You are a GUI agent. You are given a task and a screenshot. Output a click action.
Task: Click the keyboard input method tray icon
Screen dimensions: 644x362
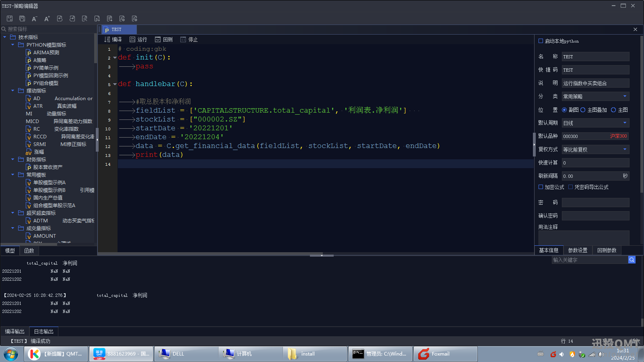click(x=541, y=354)
